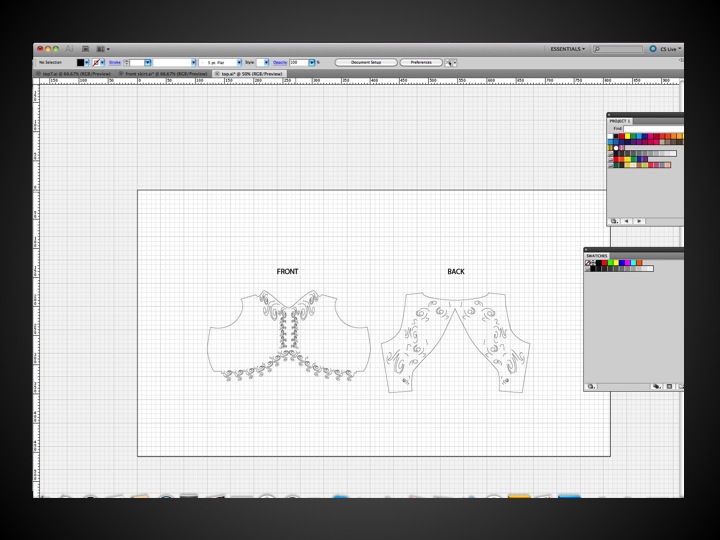This screenshot has width=720, height=540.
Task: Pick the bright green swatch in SWATCHES panel
Action: (x=610, y=263)
